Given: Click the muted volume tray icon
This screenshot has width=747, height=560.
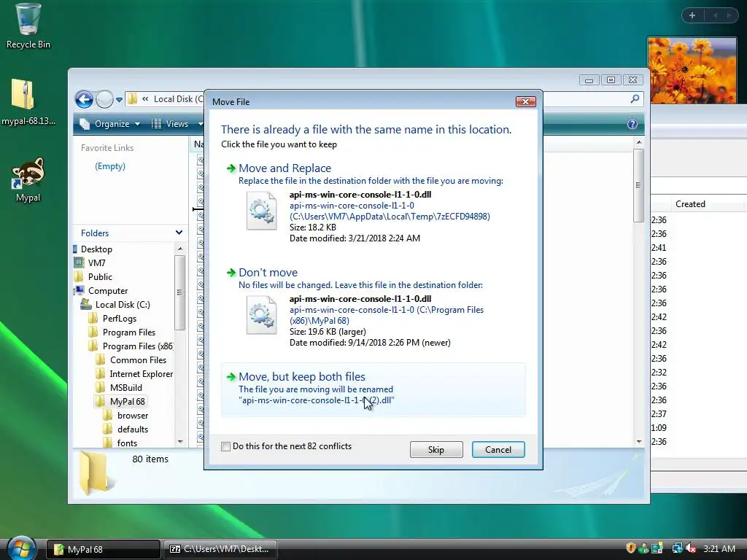Looking at the screenshot, I should pyautogui.click(x=691, y=548).
